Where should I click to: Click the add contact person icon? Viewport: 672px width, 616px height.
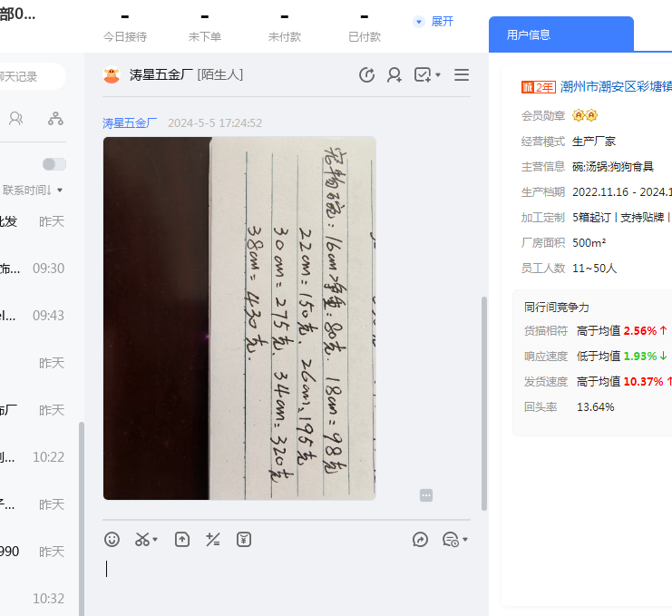(x=394, y=75)
